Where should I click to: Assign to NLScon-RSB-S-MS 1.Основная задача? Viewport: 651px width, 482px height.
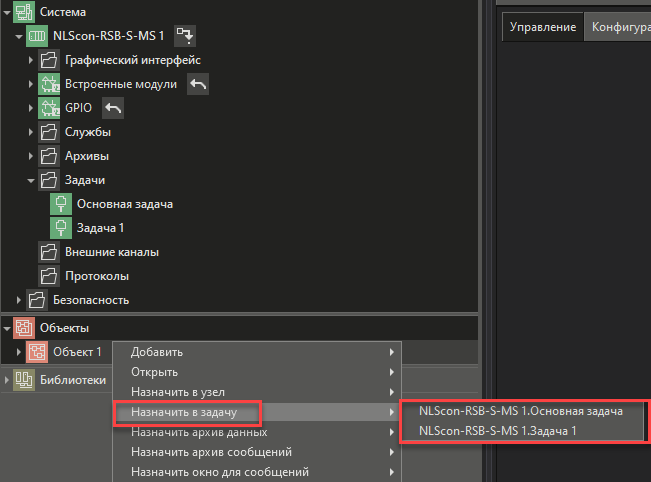521,411
